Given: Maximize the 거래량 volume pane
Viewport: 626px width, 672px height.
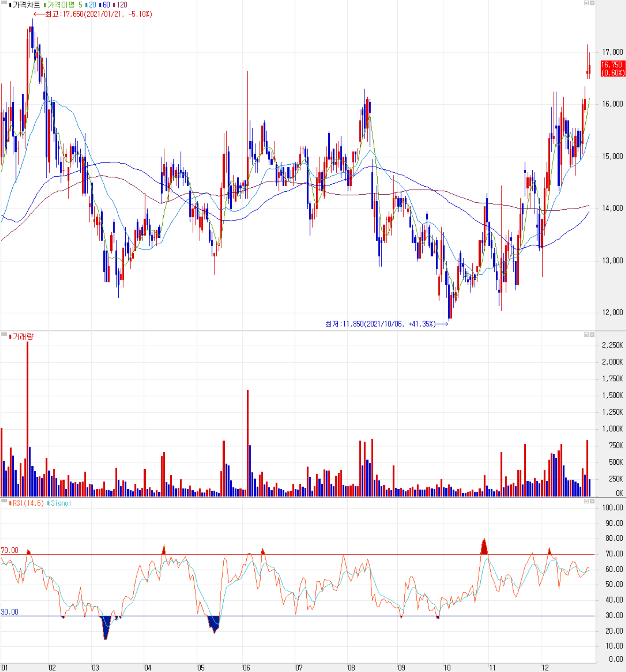Looking at the screenshot, I should click(x=586, y=335).
